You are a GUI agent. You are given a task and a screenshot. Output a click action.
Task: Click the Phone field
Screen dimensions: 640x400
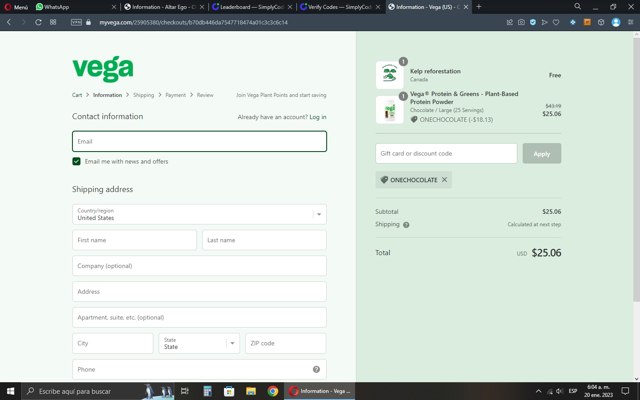click(x=199, y=369)
